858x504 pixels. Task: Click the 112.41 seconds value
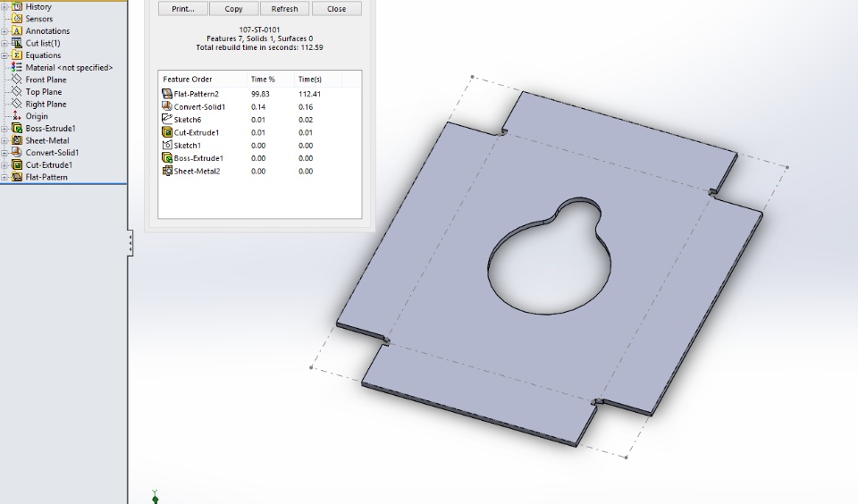point(310,94)
